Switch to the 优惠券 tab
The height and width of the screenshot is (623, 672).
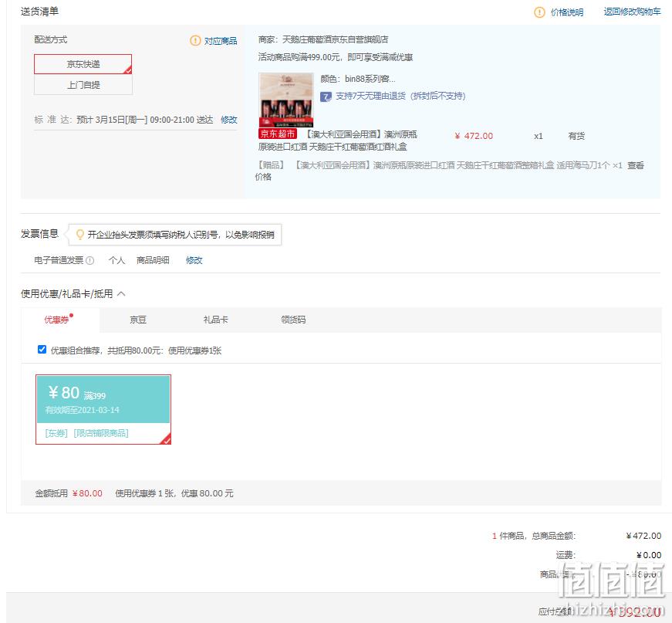[x=59, y=320]
